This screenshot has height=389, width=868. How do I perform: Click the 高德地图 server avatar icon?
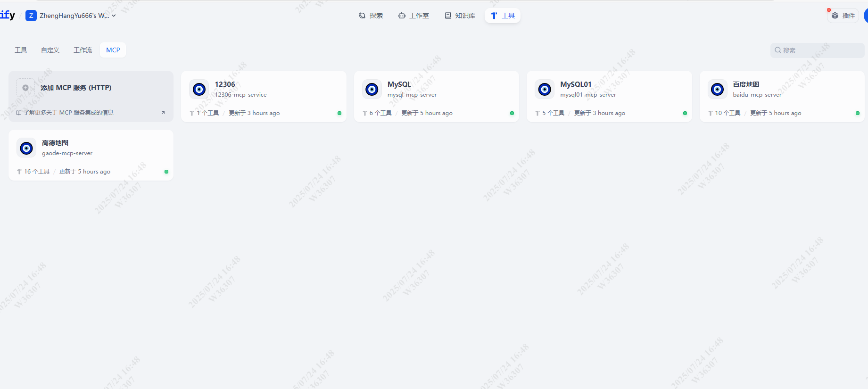[26, 148]
